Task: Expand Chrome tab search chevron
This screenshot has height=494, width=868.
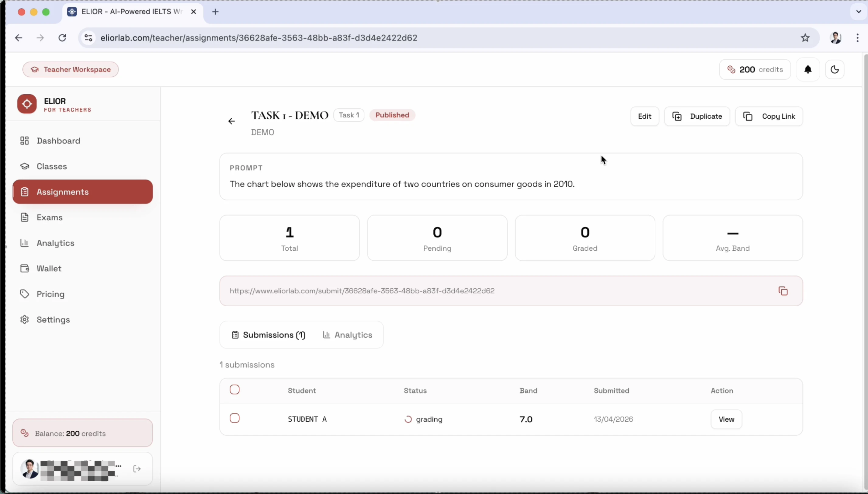Action: click(859, 12)
